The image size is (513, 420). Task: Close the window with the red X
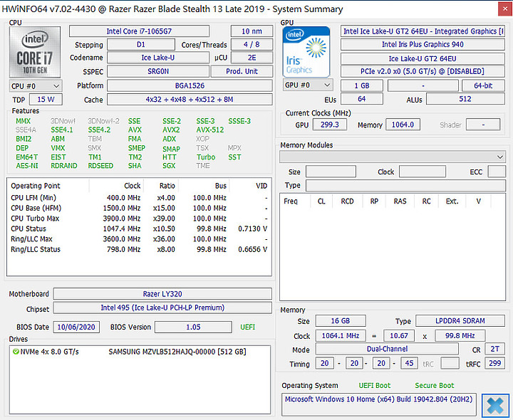point(505,9)
